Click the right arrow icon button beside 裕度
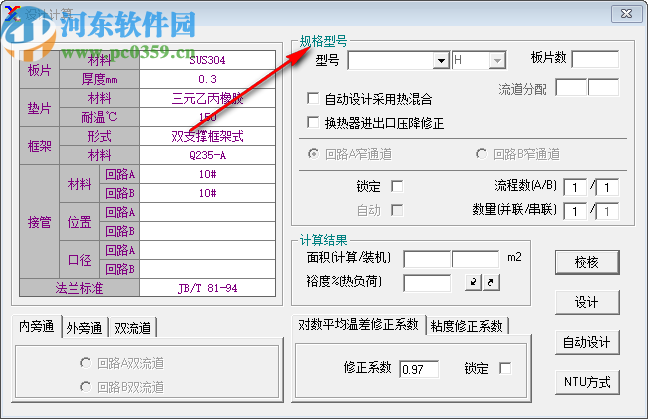Viewport: 648px width, 419px height. [x=491, y=282]
